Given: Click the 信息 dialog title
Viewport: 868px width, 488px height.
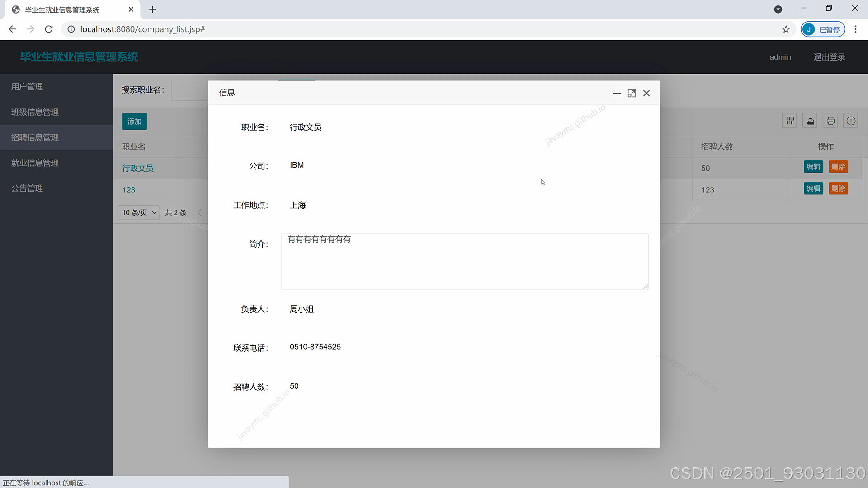Looking at the screenshot, I should point(227,93).
